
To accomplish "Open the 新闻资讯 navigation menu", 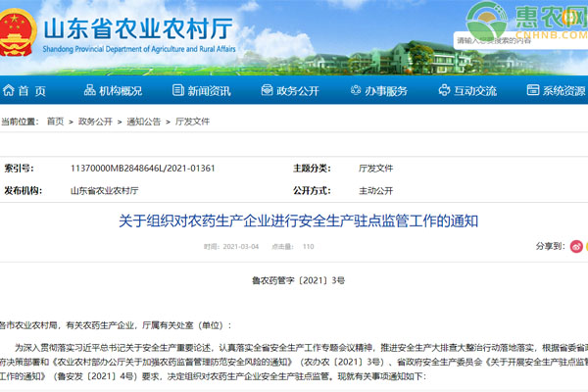I will [x=210, y=91].
